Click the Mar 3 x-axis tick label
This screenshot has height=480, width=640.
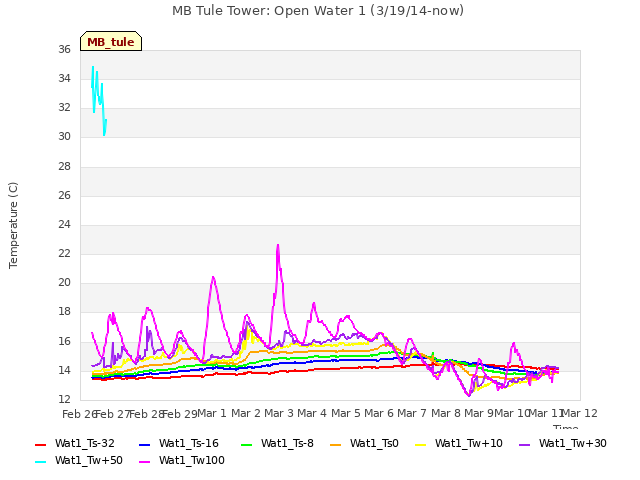[x=279, y=413]
